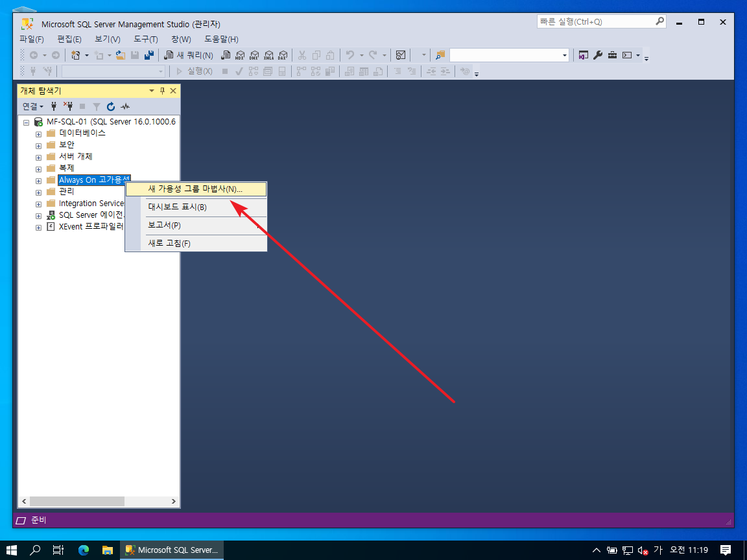Collapse the MF-SQL-01 server node
The height and width of the screenshot is (560, 747).
click(26, 122)
